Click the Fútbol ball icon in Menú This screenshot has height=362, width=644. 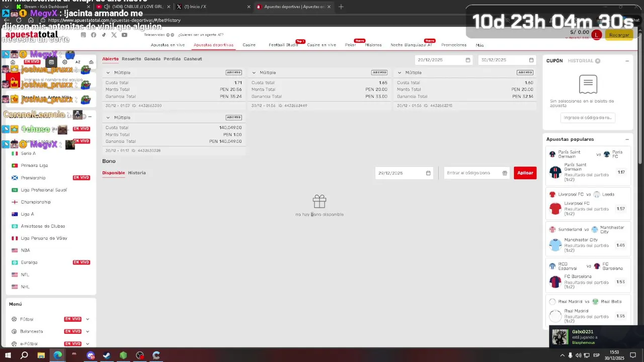tap(15, 319)
